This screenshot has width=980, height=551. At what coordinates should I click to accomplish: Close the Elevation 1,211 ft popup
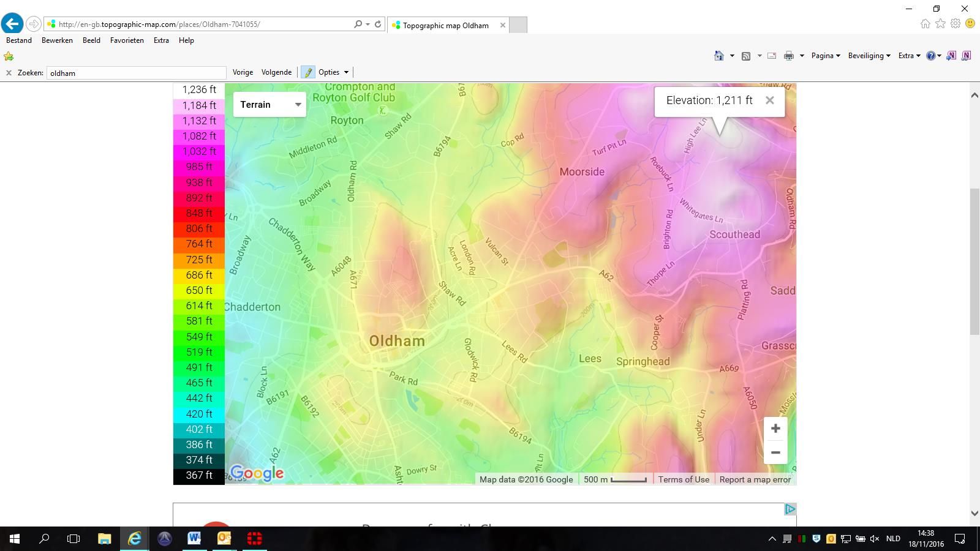tap(769, 100)
